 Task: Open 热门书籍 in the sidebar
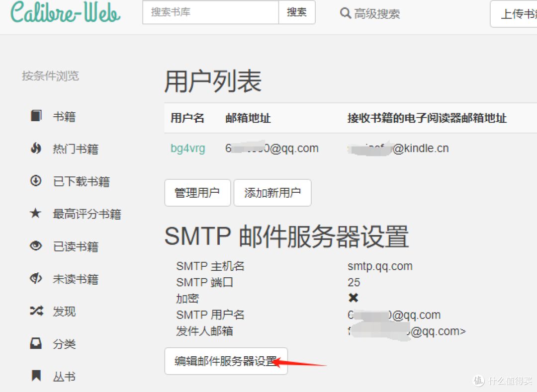[x=76, y=149]
